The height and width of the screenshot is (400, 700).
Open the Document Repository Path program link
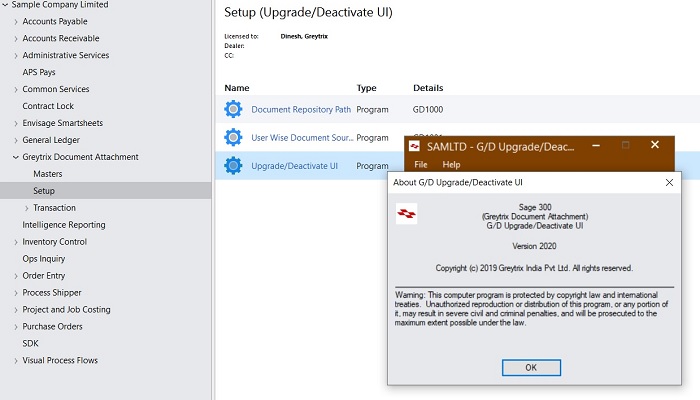click(301, 109)
